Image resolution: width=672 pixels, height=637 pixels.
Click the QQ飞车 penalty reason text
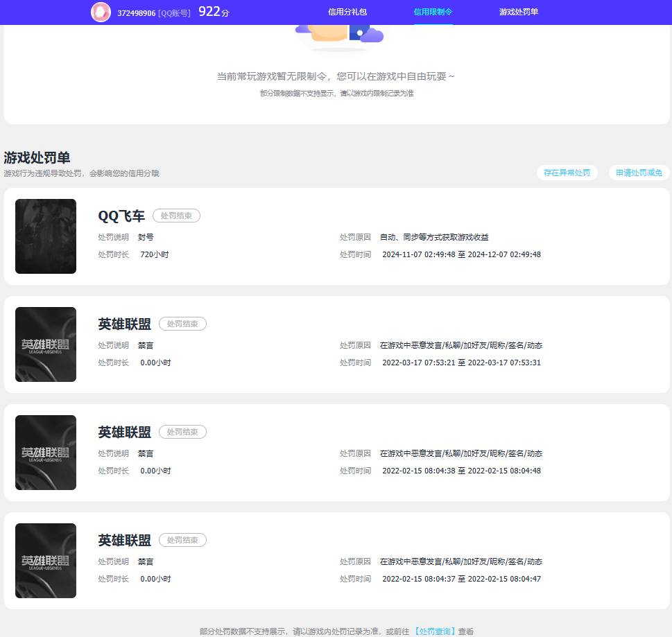coord(433,237)
